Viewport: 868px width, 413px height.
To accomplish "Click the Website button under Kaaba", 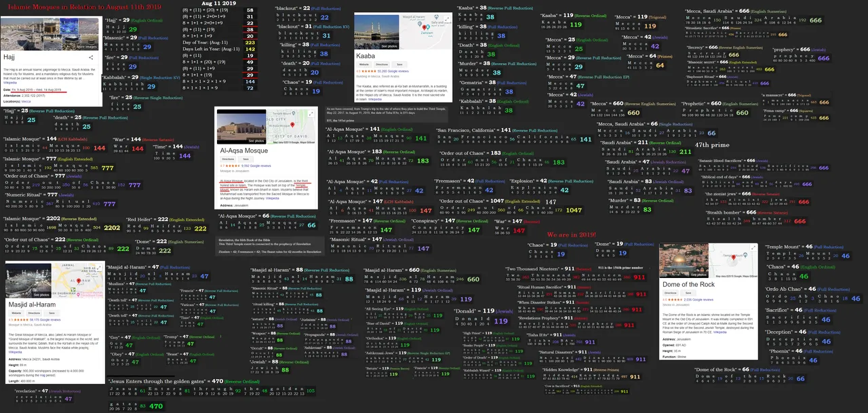I will click(x=364, y=64).
